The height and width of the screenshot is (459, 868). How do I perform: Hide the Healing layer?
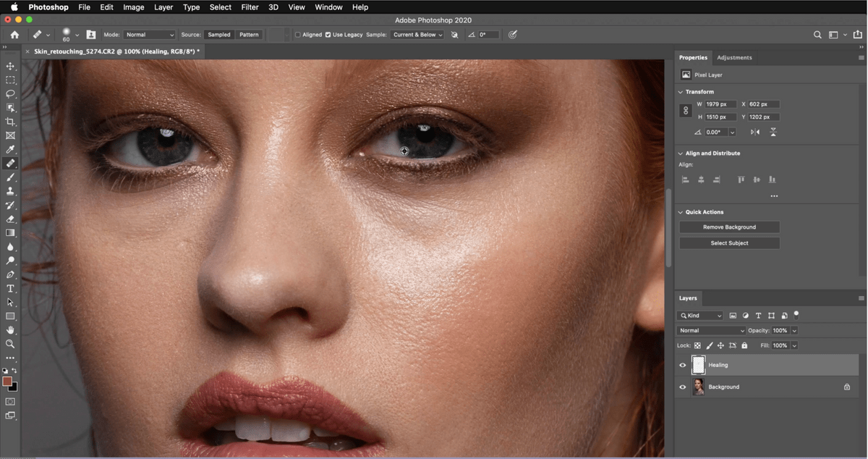point(682,365)
